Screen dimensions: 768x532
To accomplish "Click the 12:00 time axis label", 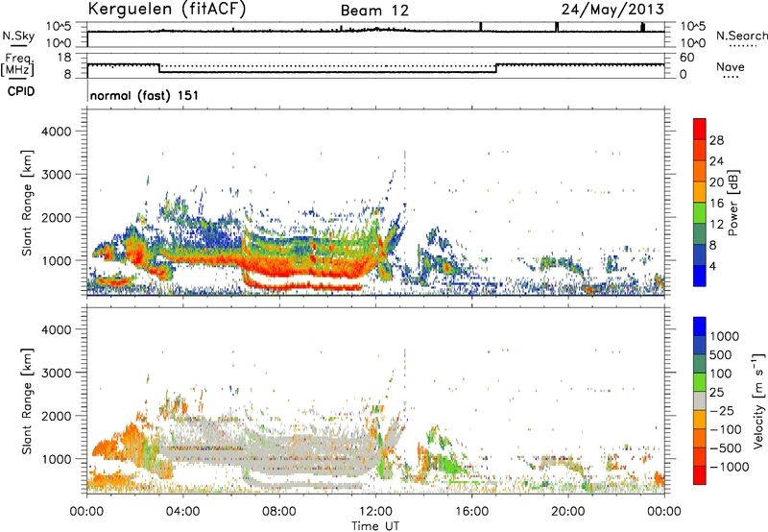I will click(375, 512).
